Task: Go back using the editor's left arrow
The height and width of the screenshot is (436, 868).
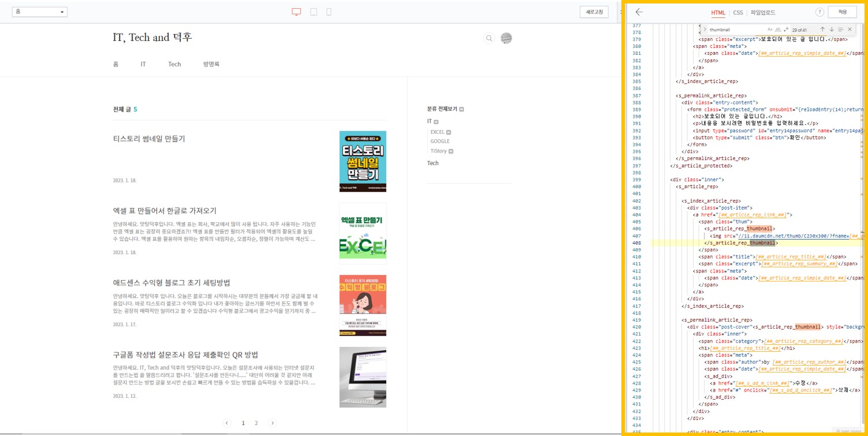Action: click(x=639, y=12)
